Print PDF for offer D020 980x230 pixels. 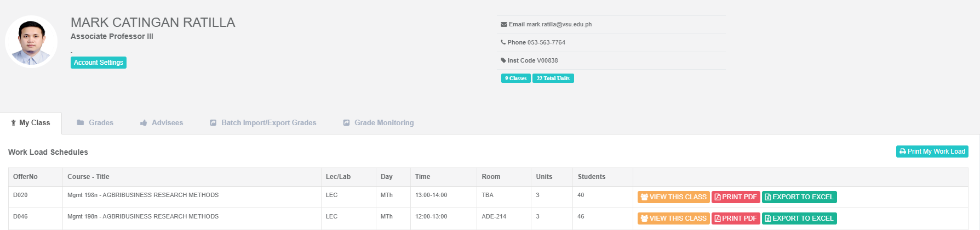tap(735, 197)
